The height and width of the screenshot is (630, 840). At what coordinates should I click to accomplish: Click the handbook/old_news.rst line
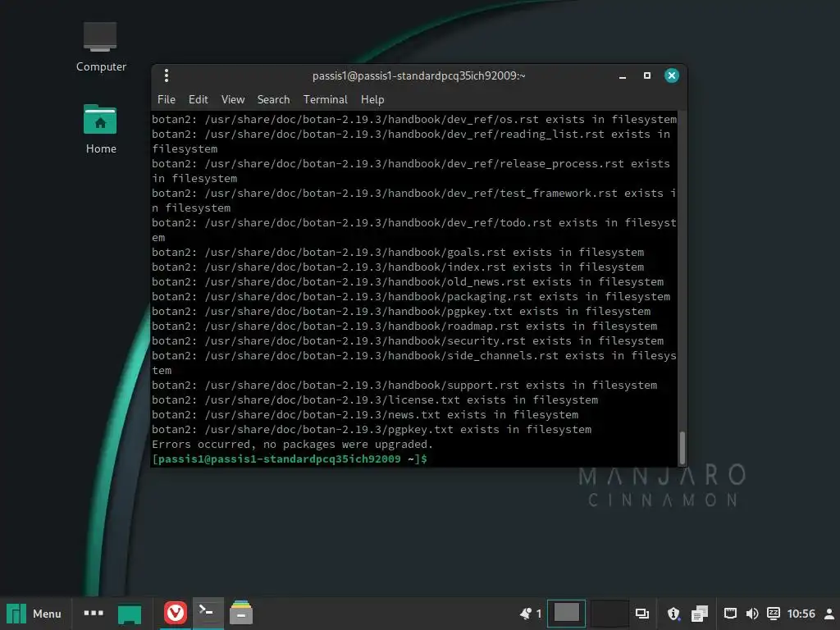[408, 281]
